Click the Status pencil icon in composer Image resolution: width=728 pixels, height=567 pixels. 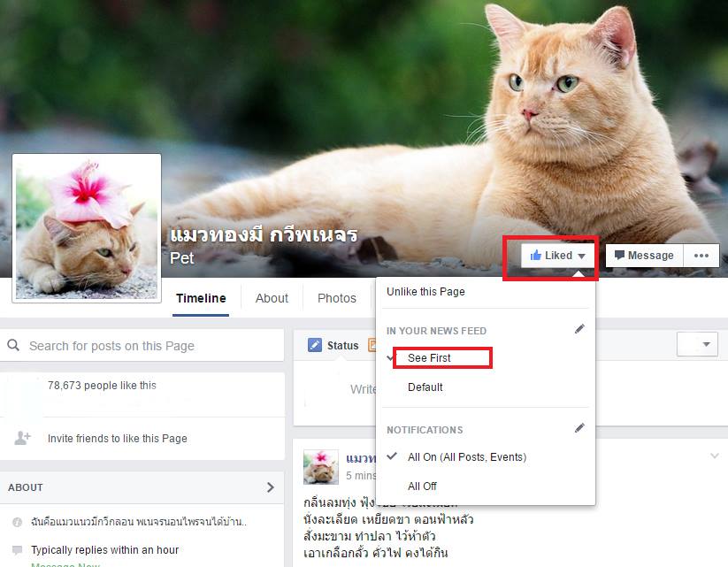click(315, 345)
